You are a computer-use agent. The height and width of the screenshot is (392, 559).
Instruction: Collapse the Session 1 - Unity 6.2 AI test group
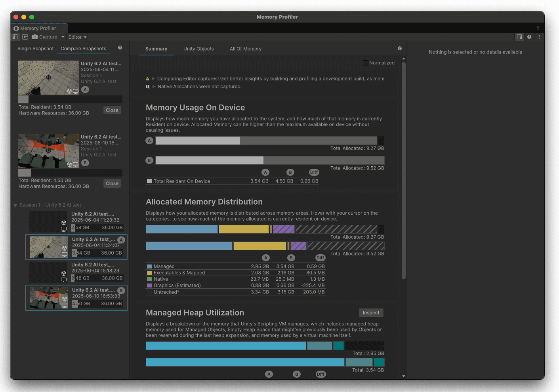point(15,205)
